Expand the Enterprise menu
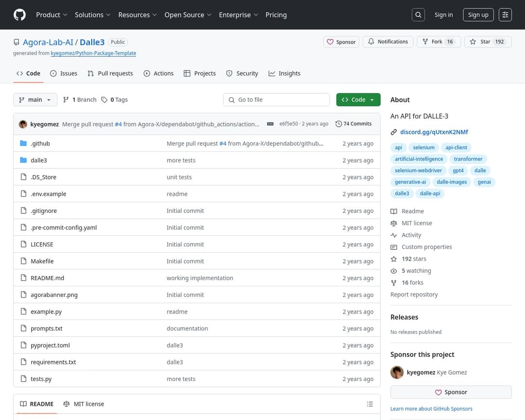Screen dimensions: 525x420 238,15
